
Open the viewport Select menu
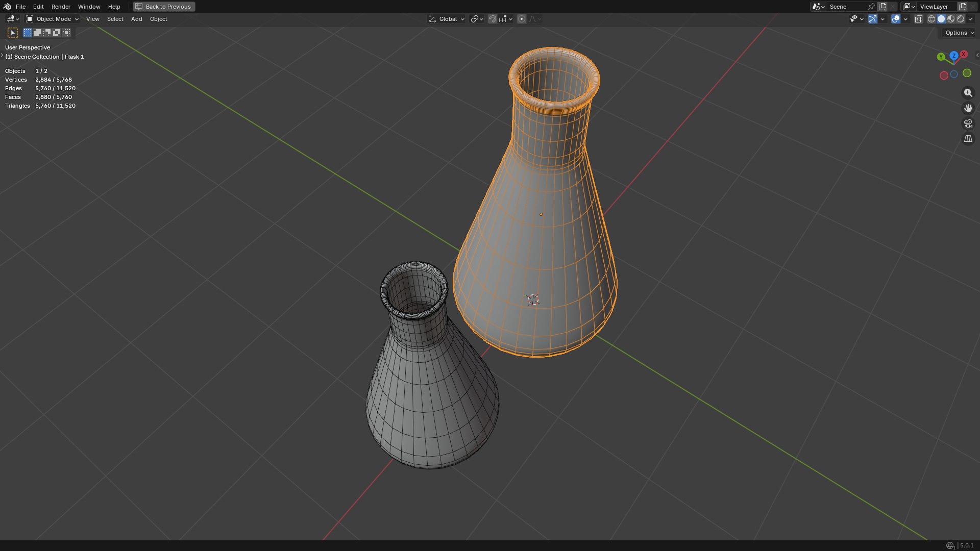tap(115, 19)
